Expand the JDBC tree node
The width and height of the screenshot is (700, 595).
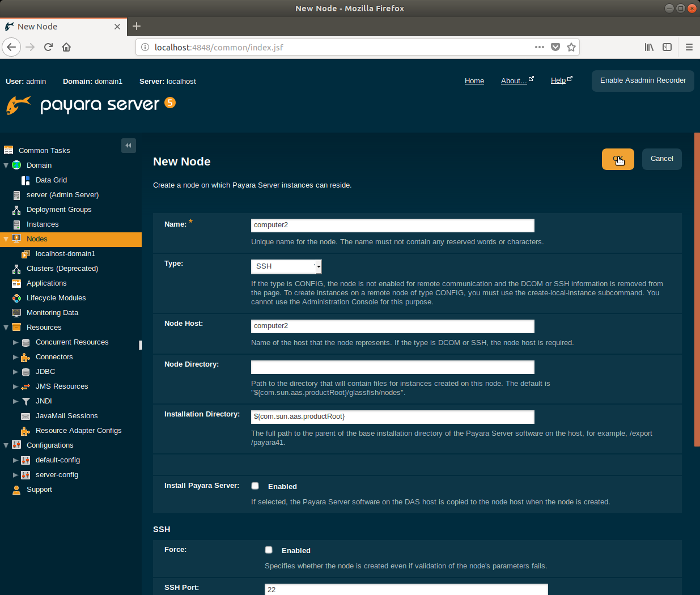[15, 372]
